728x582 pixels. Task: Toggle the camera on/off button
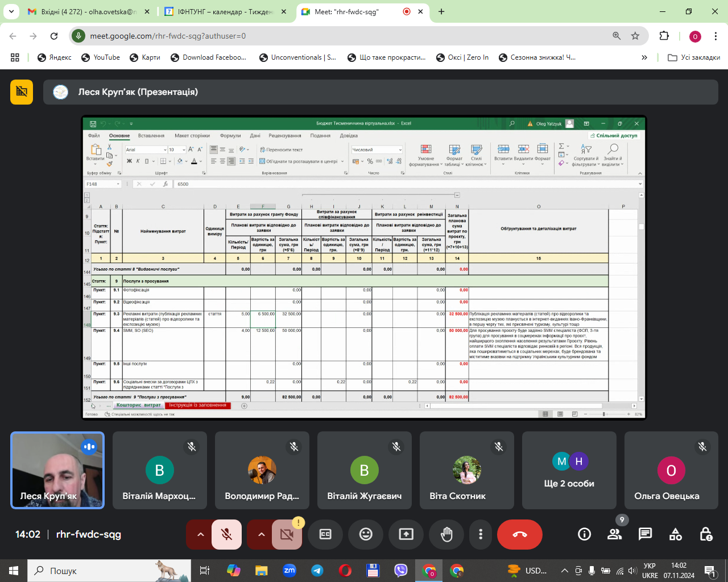pyautogui.click(x=287, y=534)
